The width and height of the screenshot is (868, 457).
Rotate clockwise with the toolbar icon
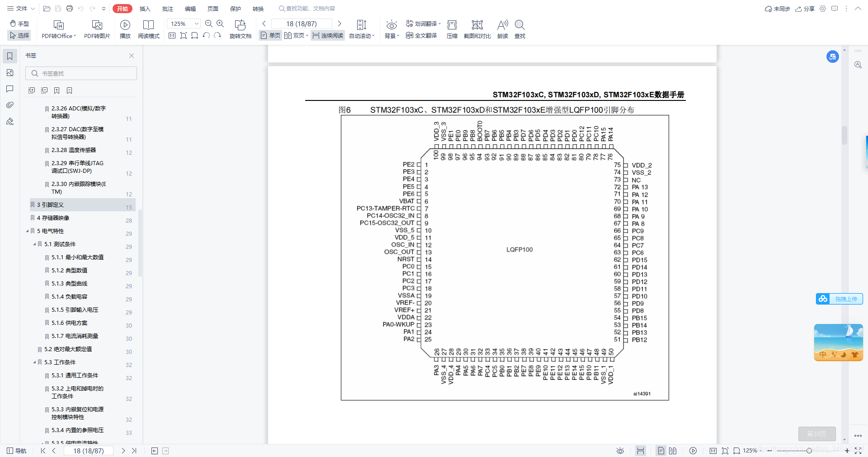pos(217,35)
